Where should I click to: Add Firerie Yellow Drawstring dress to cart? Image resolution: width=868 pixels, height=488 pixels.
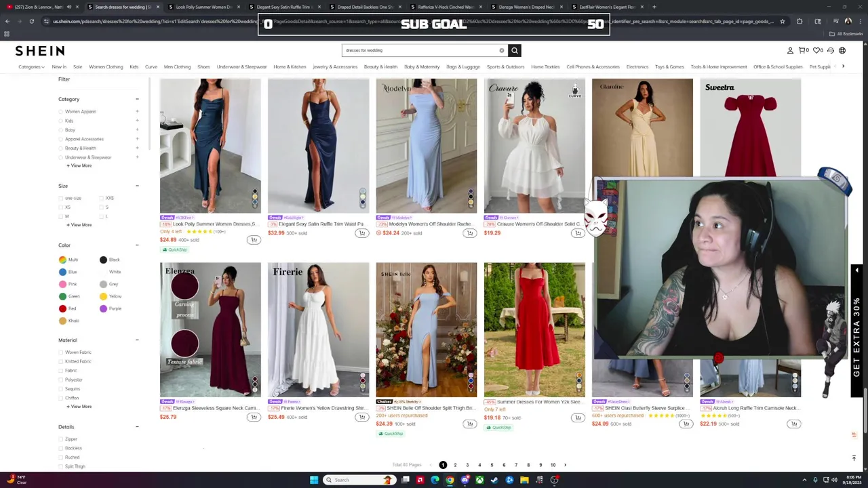(x=361, y=417)
